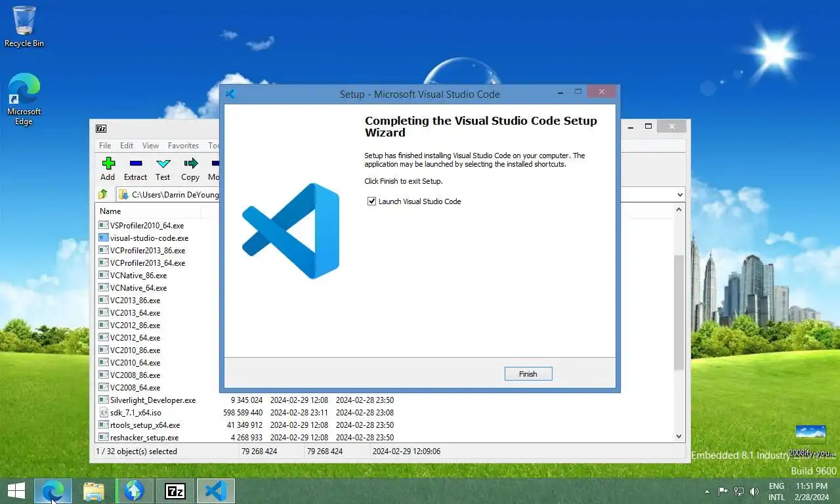Uncheck Launch Visual Studio Code checkbox
Screen dimensions: 840x504
coord(372,201)
